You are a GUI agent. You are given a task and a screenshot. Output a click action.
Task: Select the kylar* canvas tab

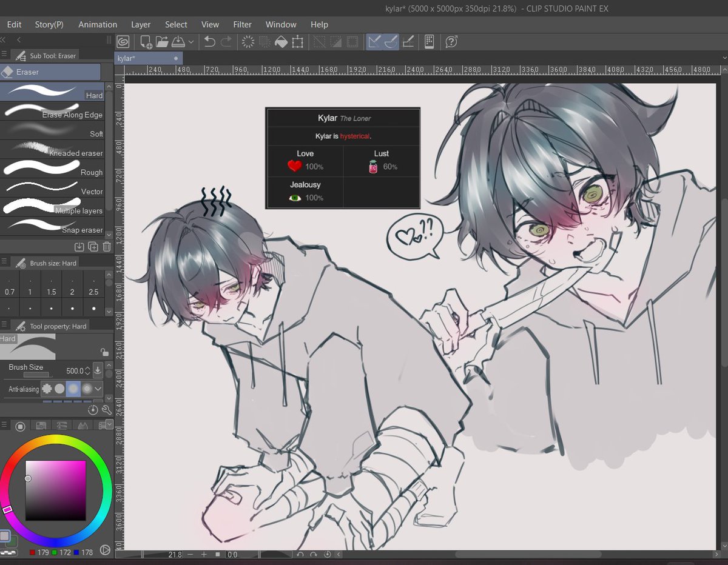tap(149, 58)
